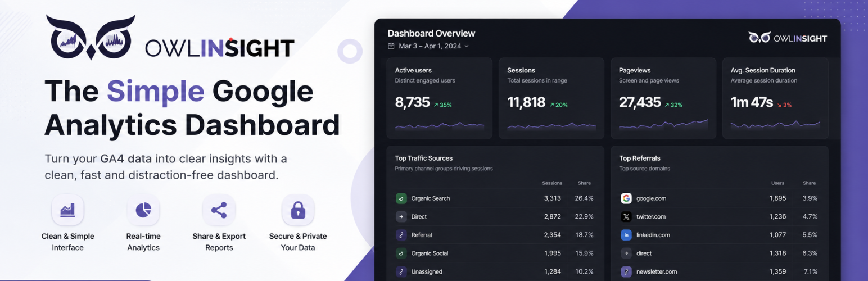Image resolution: width=868 pixels, height=281 pixels.
Task: Click the Share & Export Reports share icon
Action: (219, 210)
